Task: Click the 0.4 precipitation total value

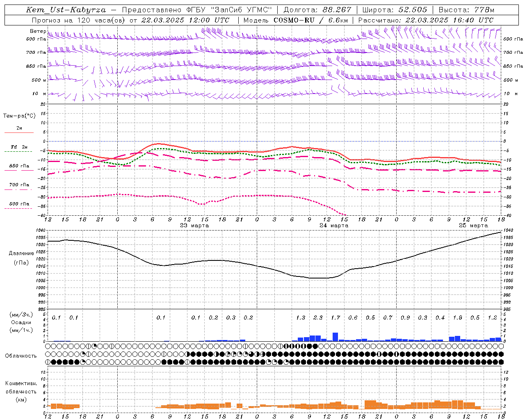Action: click(440, 318)
